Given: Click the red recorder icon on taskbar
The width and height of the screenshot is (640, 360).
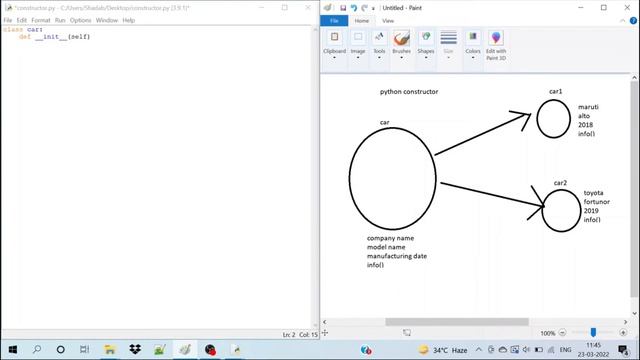Looking at the screenshot, I should 210,349.
